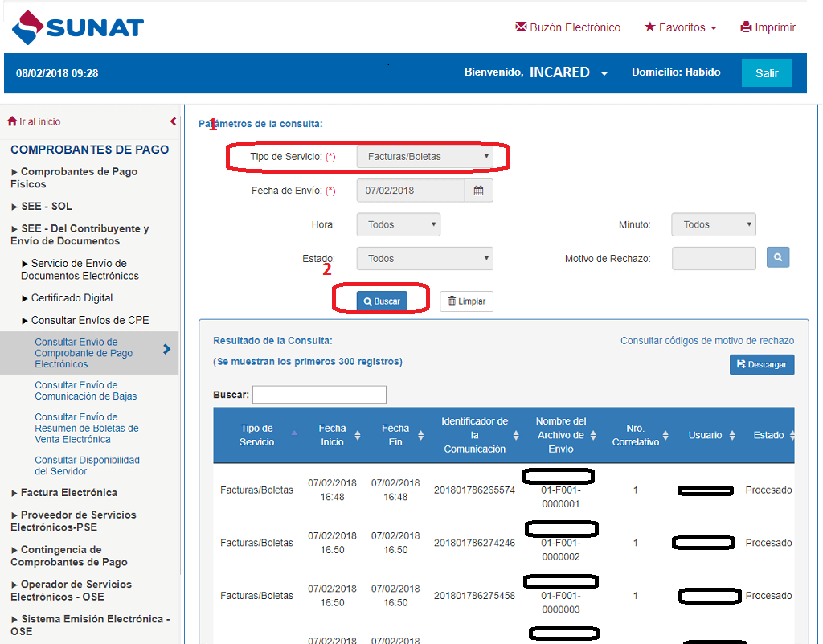Open the Favoritos menu
Viewport: 823px width, 644px height.
coord(680,27)
